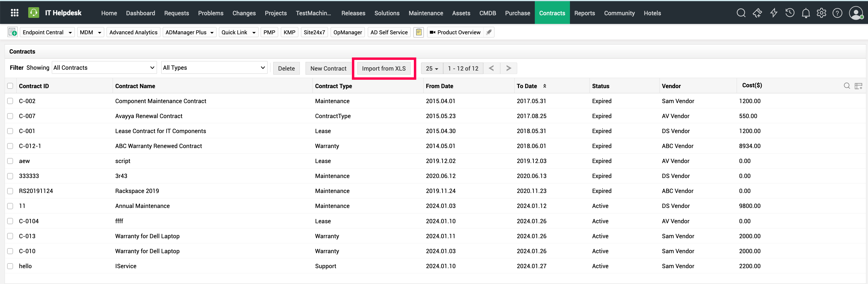This screenshot has height=284, width=868.
Task: Open the notifications bell icon
Action: pos(806,13)
